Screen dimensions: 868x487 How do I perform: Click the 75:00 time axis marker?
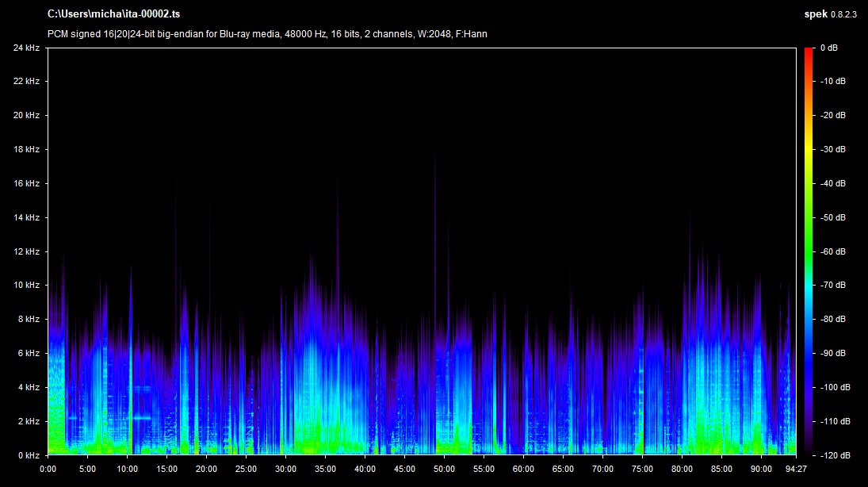642,468
